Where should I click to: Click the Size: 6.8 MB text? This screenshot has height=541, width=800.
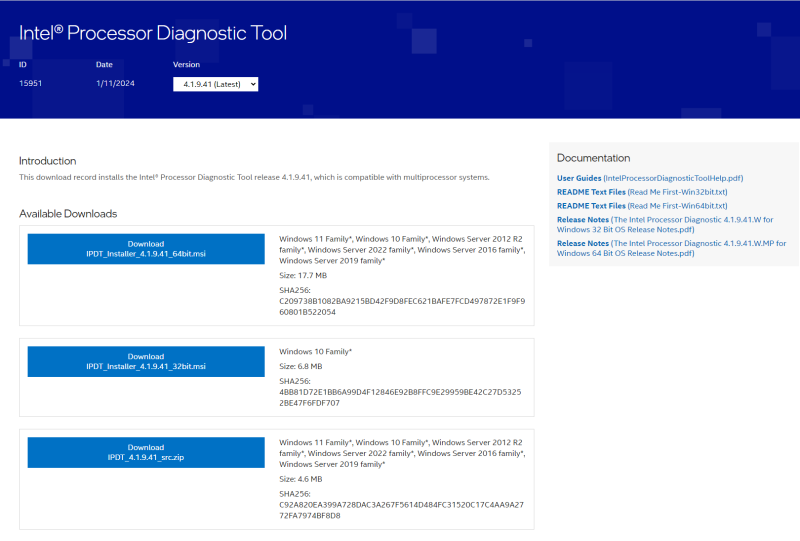coord(301,366)
